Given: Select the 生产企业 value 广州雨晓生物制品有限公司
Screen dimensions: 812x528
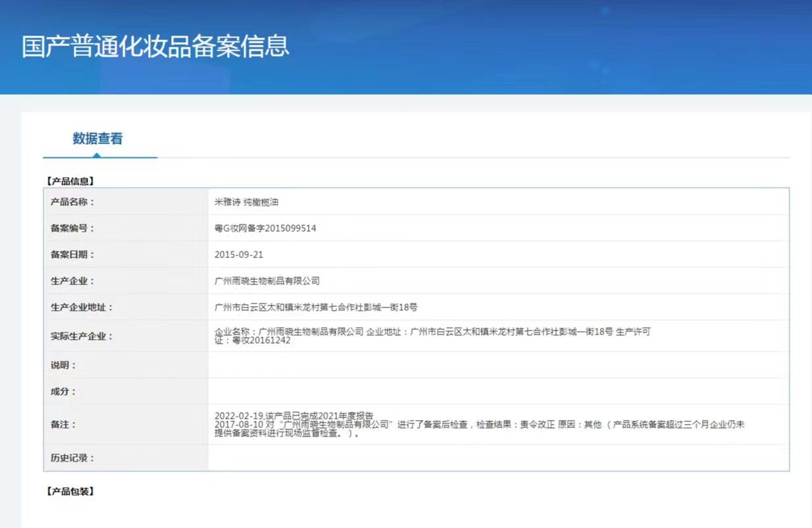Looking at the screenshot, I should tap(267, 281).
